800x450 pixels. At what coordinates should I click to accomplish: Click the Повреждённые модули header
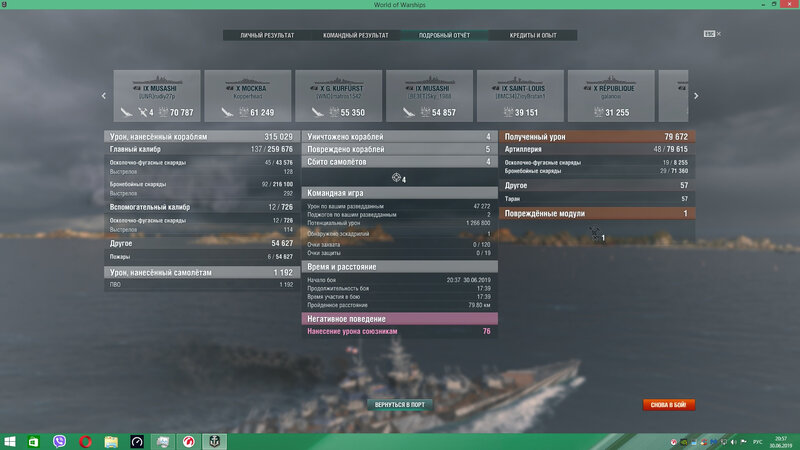tap(597, 214)
